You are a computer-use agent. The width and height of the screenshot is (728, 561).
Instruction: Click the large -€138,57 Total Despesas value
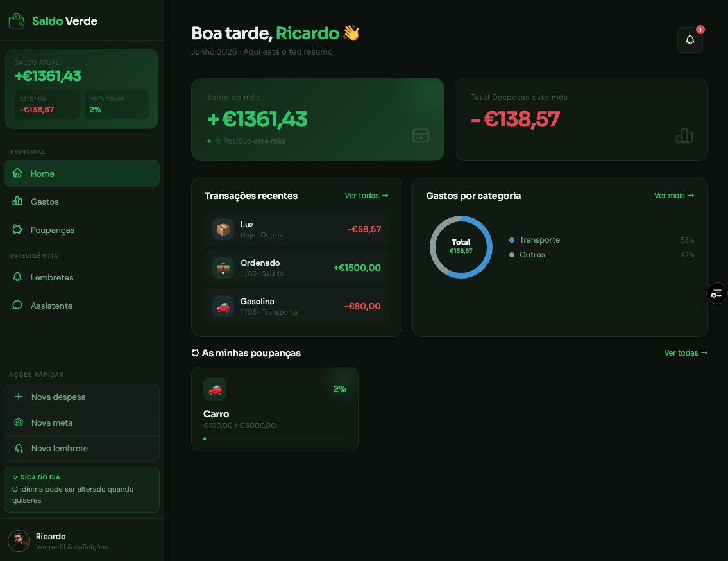point(515,119)
